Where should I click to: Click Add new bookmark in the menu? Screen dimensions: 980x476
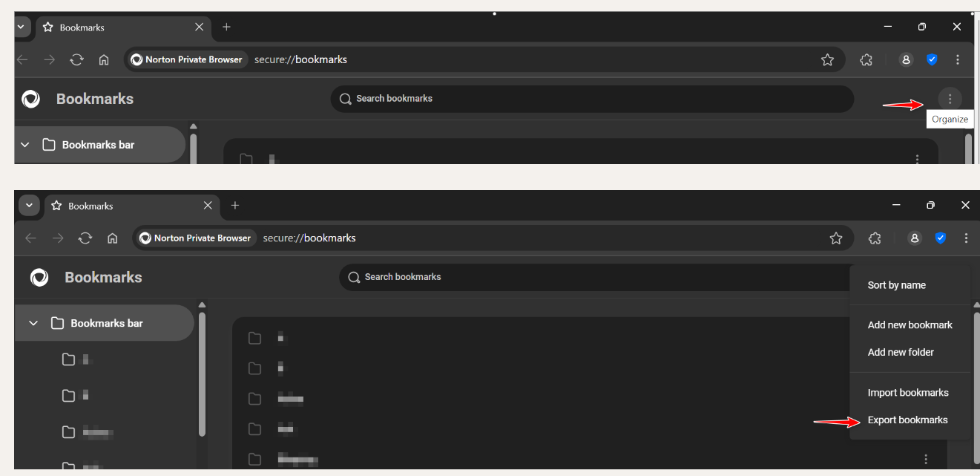[x=910, y=325]
